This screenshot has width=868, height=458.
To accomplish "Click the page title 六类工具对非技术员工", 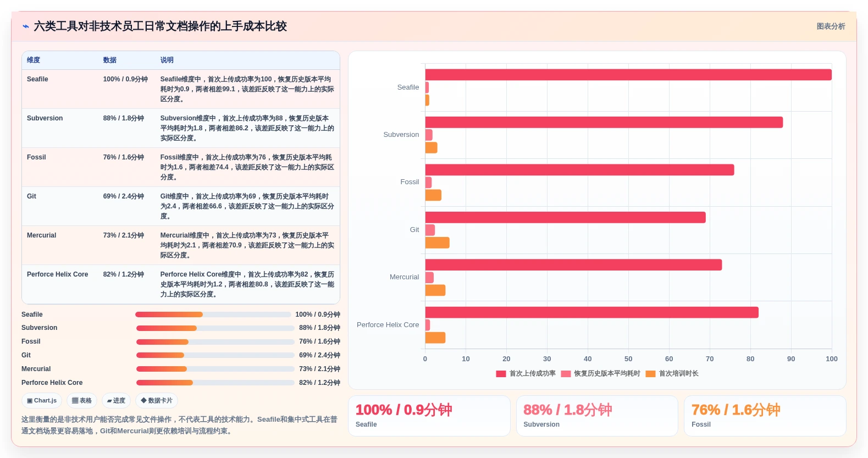I will point(160,26).
